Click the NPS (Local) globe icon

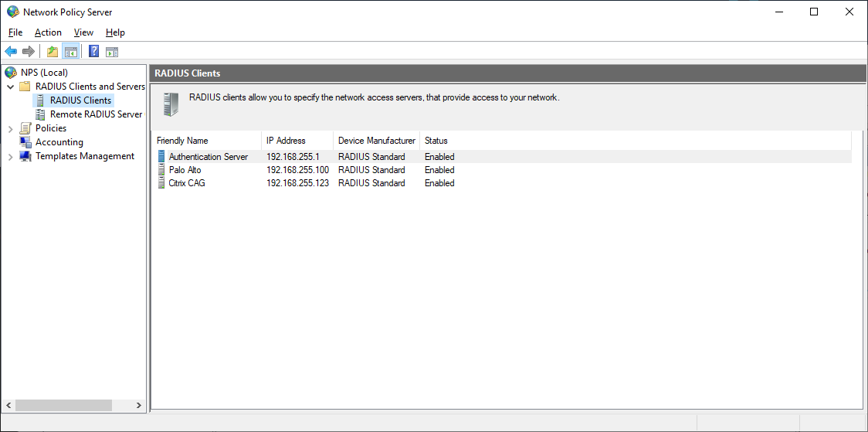[11, 72]
